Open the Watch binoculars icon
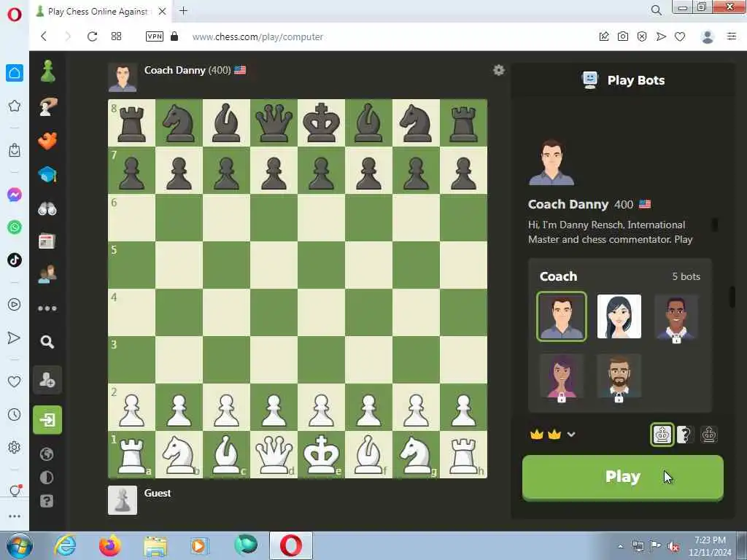Viewport: 747px width, 560px height. coord(47,209)
